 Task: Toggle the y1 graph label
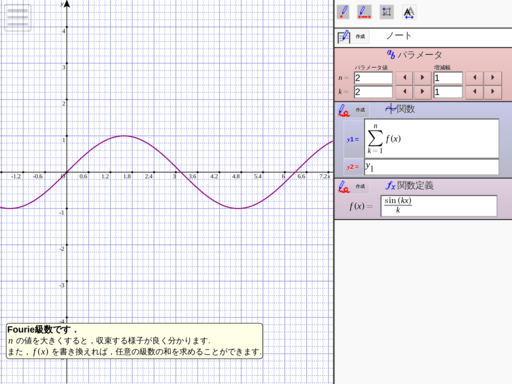point(353,139)
